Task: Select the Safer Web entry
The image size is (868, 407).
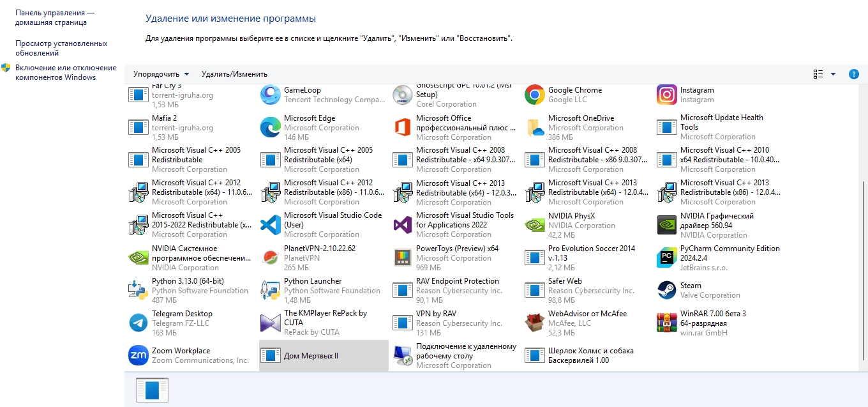Action: 588,290
